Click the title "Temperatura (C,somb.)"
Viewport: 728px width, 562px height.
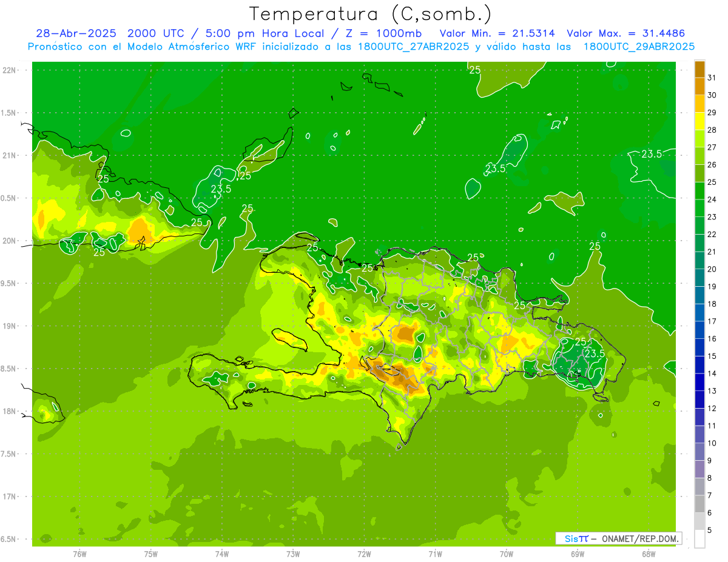370,15
